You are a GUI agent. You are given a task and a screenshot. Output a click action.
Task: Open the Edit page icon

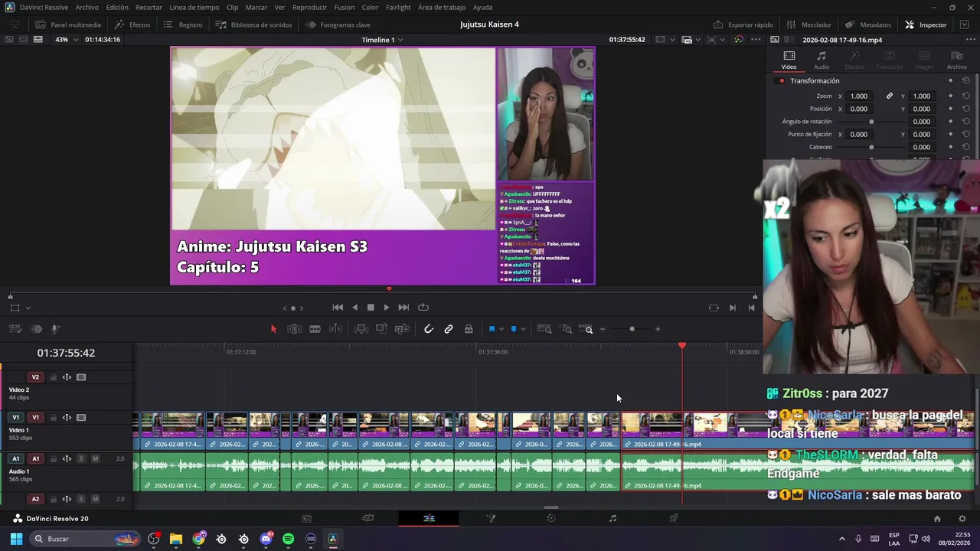[x=429, y=518]
